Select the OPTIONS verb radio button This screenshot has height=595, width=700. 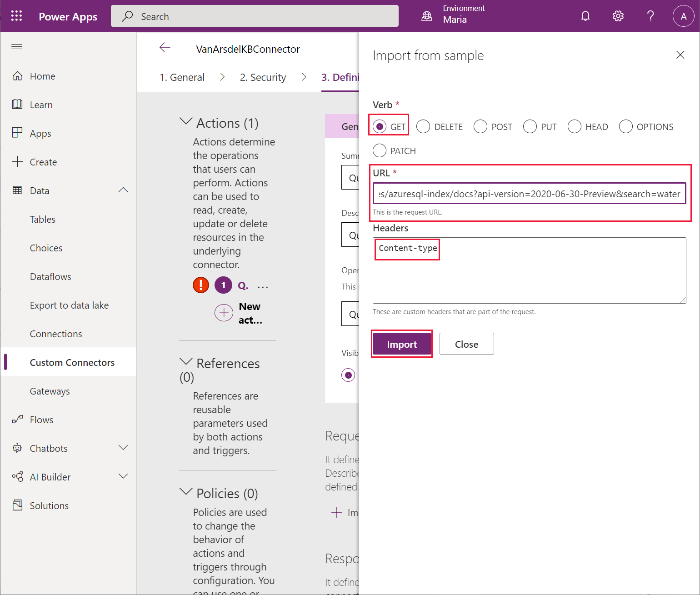click(x=626, y=126)
